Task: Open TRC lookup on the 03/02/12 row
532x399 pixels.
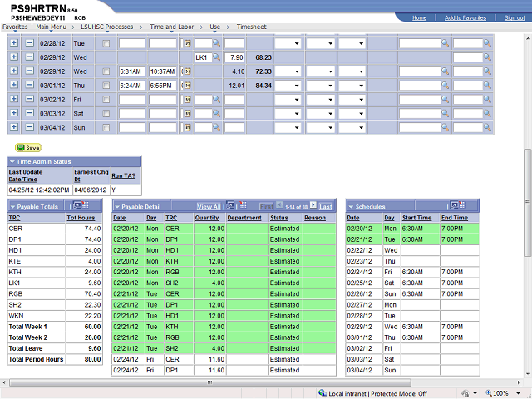Action: tap(216, 99)
